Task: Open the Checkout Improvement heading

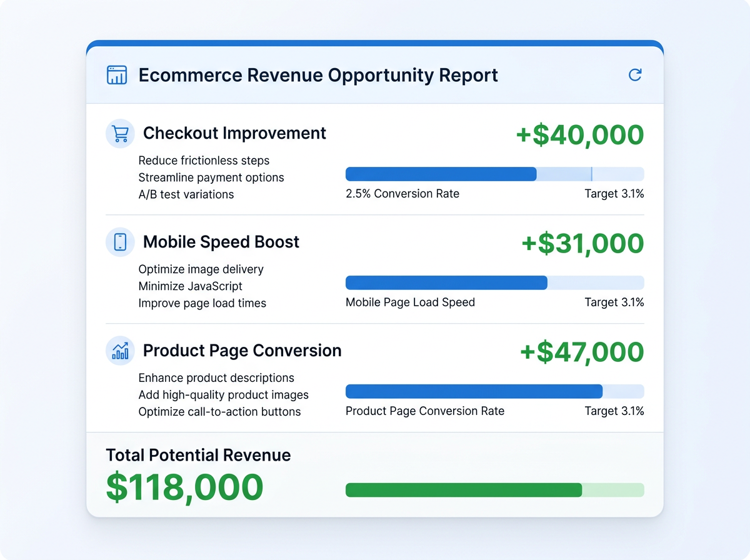Action: [x=234, y=133]
